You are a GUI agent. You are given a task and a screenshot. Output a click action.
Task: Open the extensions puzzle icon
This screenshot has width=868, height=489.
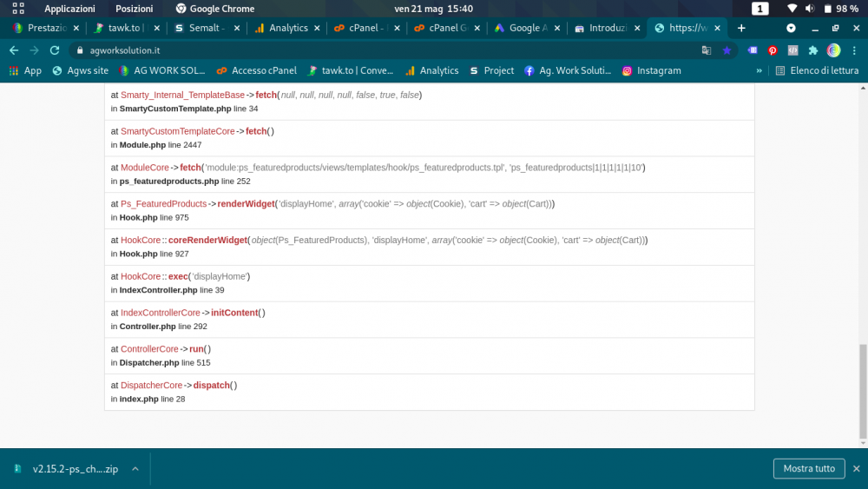[x=813, y=50]
